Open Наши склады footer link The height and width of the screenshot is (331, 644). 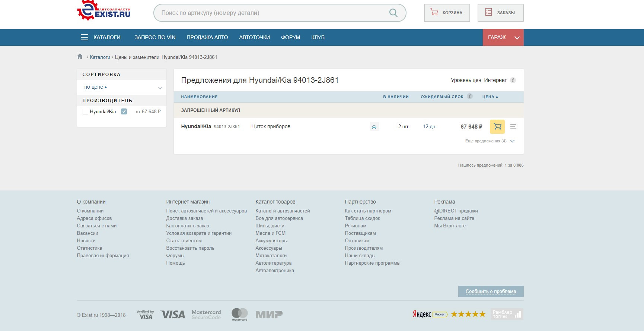coord(360,256)
